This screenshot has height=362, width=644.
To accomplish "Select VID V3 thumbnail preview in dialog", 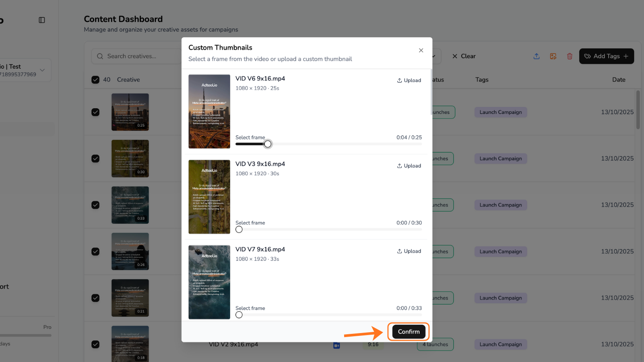I will click(x=209, y=197).
